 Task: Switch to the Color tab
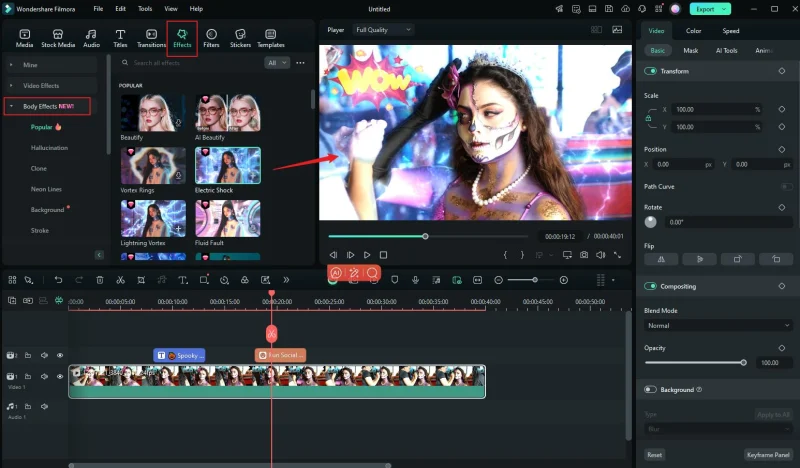[693, 31]
